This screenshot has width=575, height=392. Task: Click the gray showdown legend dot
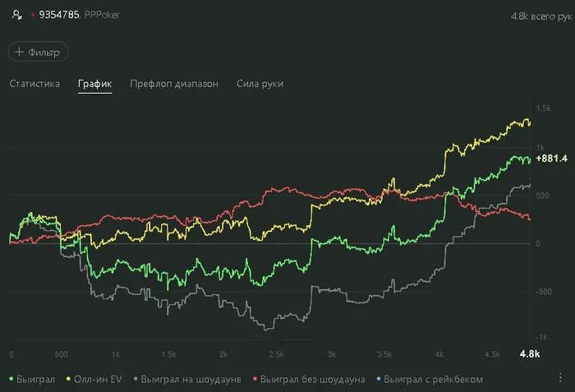click(134, 380)
